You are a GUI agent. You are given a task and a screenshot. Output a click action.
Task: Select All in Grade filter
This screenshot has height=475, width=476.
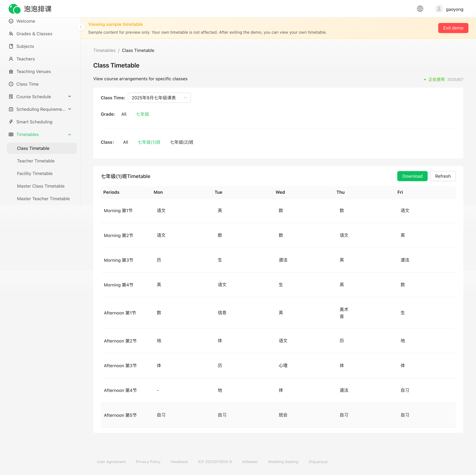[124, 114]
